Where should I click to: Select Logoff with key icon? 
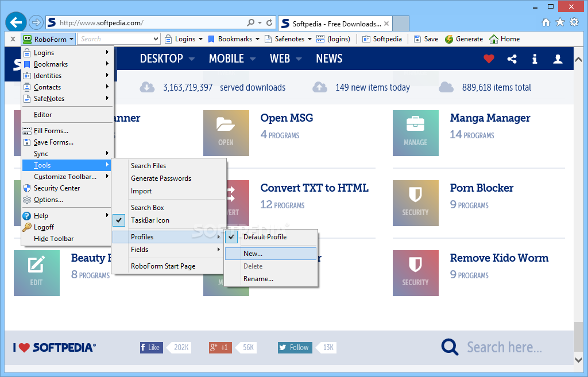coord(67,227)
